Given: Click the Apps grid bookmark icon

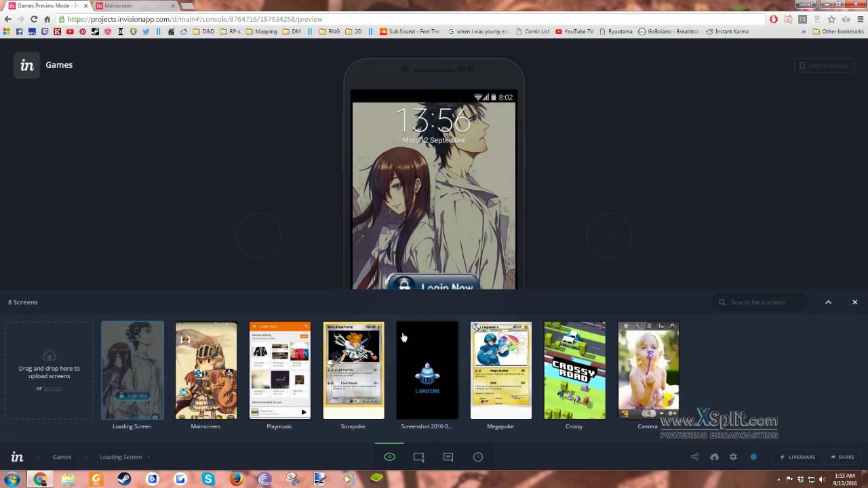Looking at the screenshot, I should 7,31.
